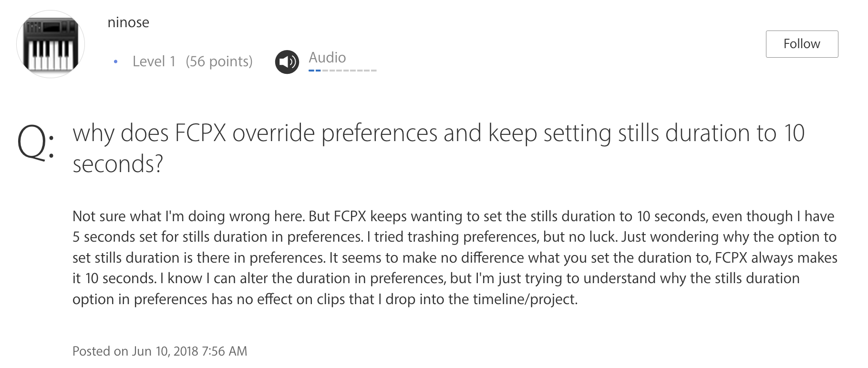
Task: Click body line starting "set stills duration is"
Action: (455, 258)
